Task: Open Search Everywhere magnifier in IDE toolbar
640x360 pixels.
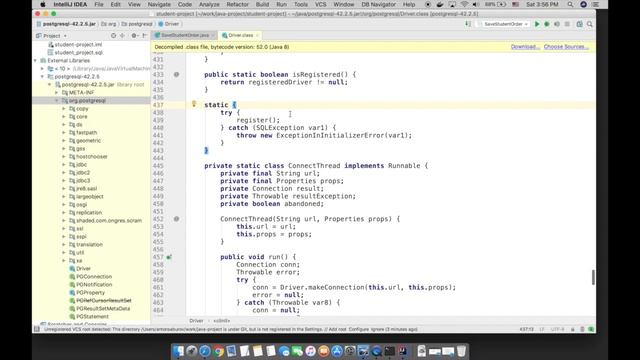Action: pyautogui.click(x=590, y=24)
